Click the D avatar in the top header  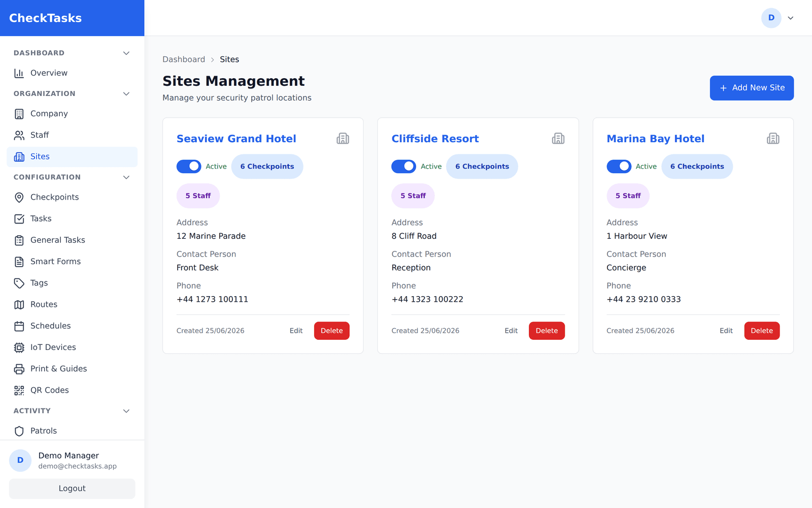point(771,18)
